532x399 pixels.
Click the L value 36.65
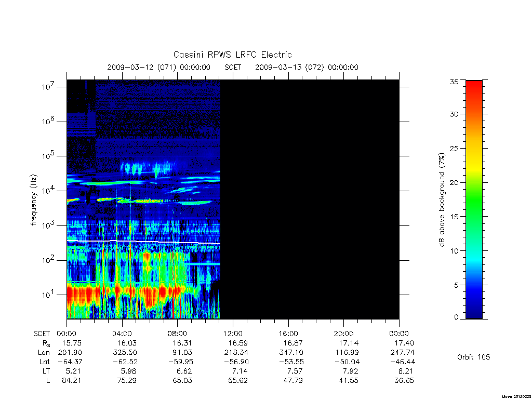pos(404,380)
